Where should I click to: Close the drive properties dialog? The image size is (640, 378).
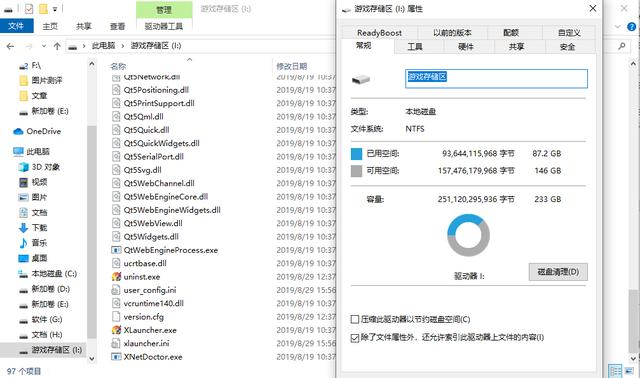pos(593,8)
